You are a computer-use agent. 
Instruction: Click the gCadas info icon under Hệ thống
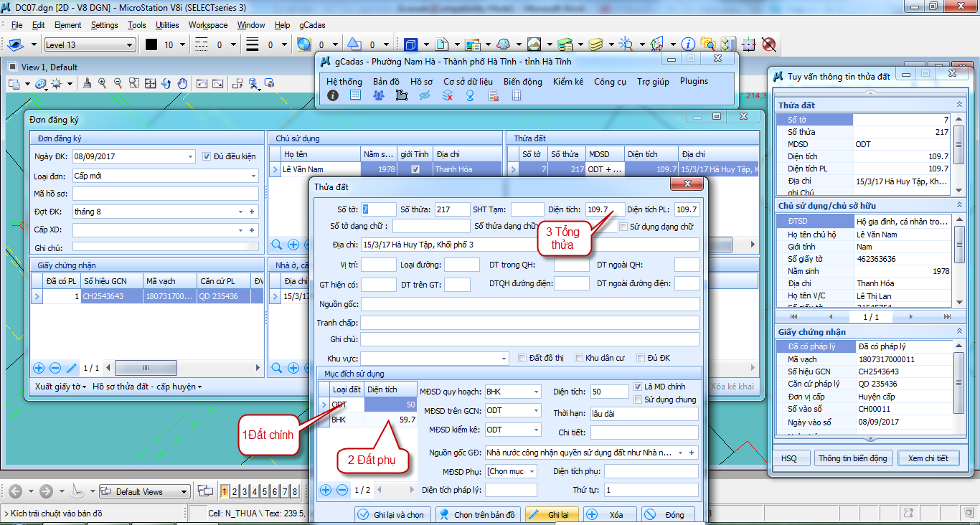333,95
